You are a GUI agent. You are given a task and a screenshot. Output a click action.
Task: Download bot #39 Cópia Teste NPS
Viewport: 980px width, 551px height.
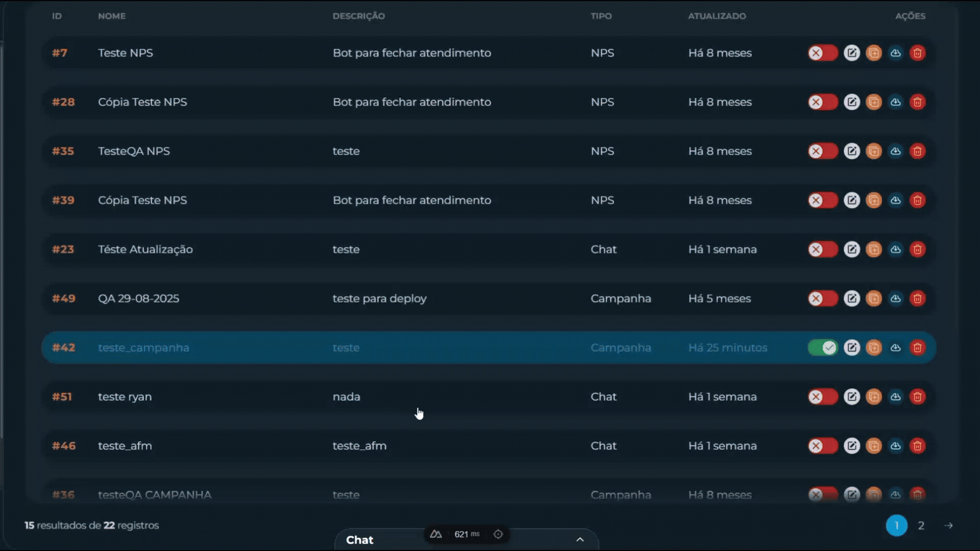point(896,200)
